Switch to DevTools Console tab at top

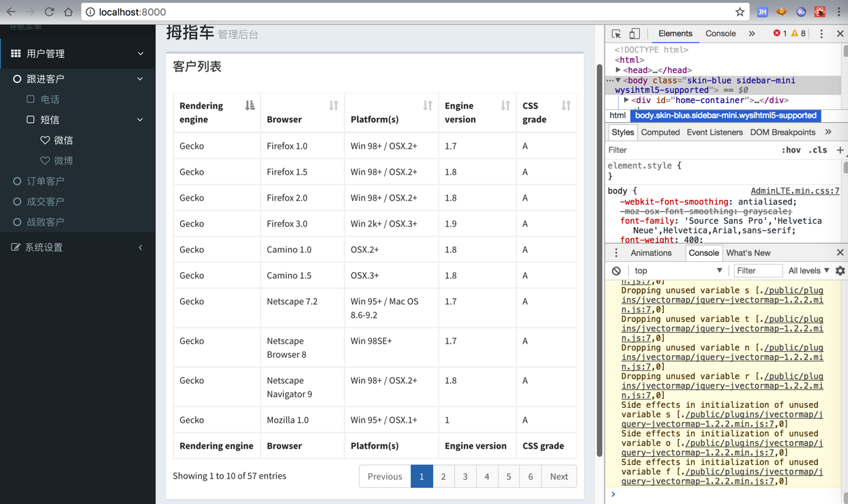pyautogui.click(x=720, y=33)
